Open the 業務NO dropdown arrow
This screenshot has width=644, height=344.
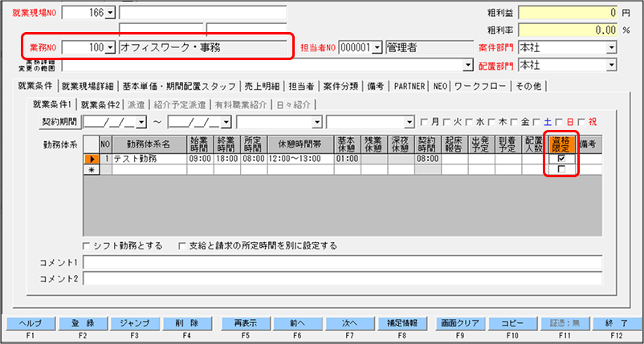[x=109, y=48]
